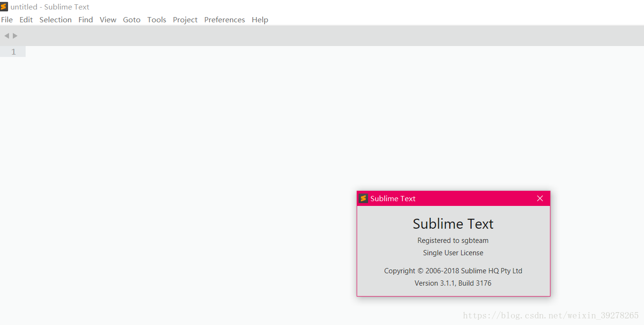Open the Preferences menu

pos(225,19)
